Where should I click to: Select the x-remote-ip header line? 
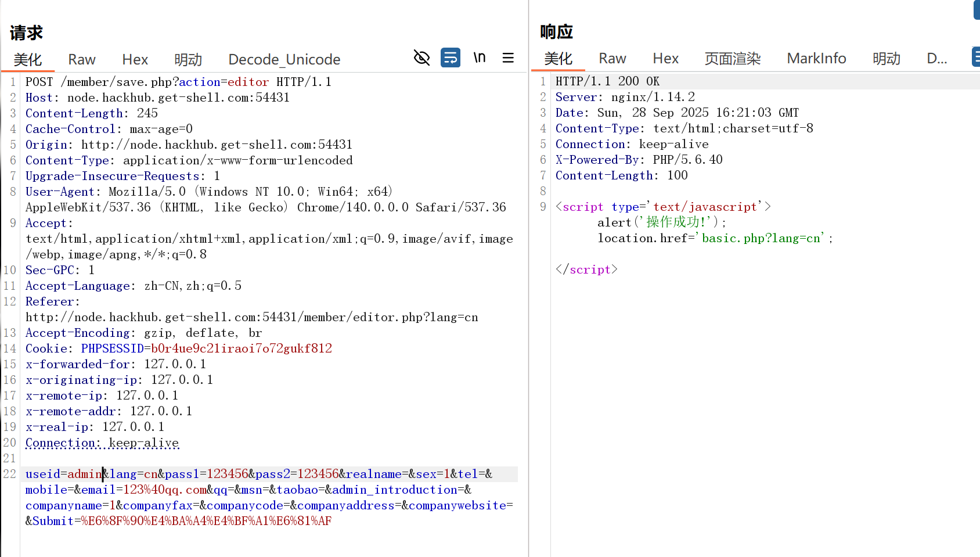pyautogui.click(x=102, y=396)
